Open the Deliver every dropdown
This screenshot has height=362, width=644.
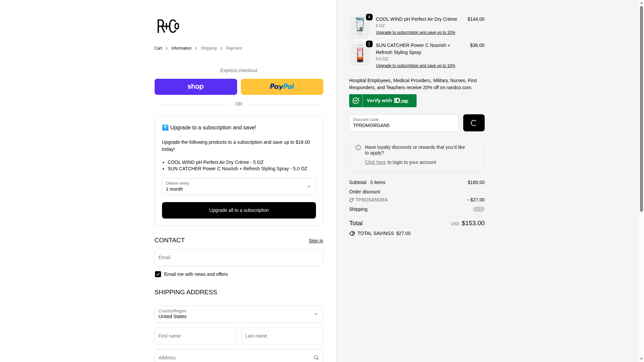[x=238, y=187]
